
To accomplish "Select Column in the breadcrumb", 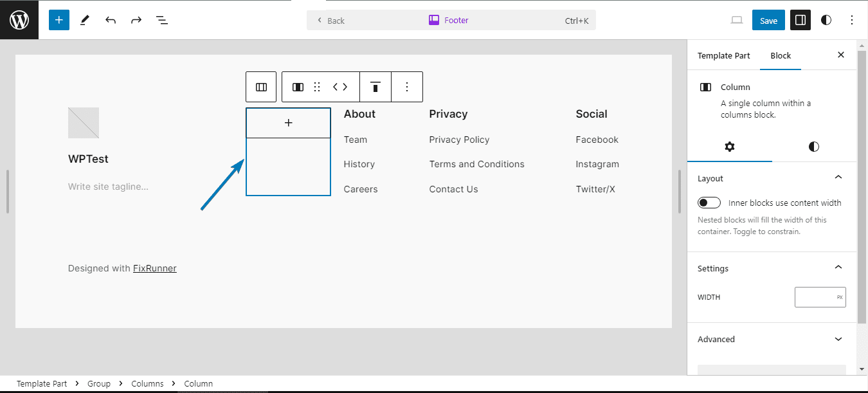I will coord(199,383).
